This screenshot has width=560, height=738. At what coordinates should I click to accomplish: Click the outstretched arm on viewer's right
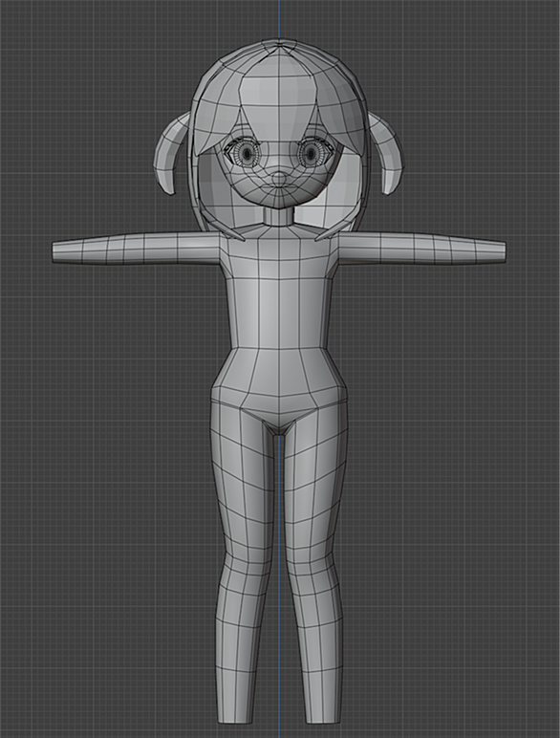[422, 248]
